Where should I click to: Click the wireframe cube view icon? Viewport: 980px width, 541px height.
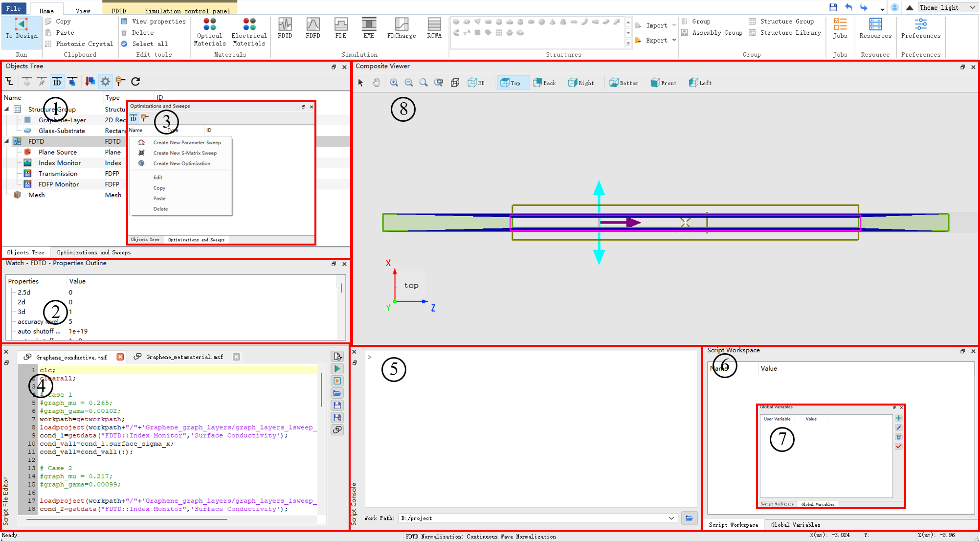[x=455, y=83]
